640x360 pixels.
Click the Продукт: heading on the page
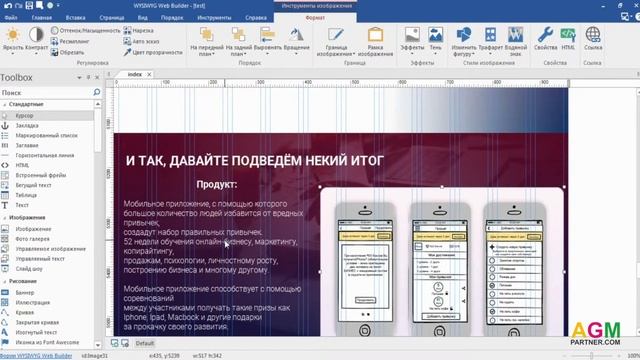tap(217, 184)
